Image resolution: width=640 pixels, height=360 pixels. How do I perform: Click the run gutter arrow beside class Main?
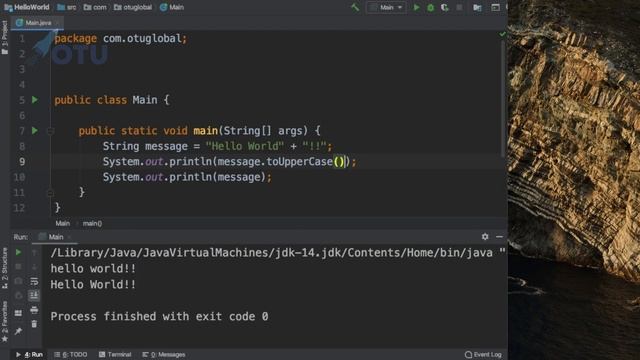35,100
